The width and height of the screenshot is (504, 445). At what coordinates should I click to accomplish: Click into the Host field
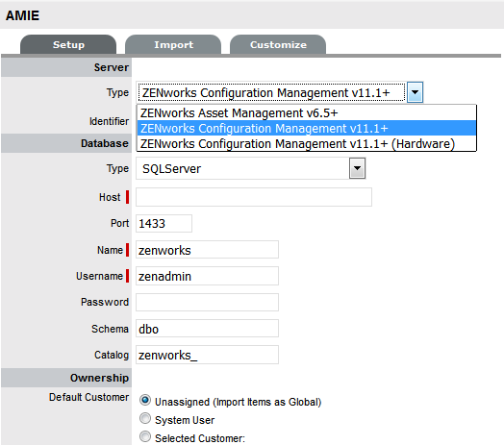coord(254,197)
